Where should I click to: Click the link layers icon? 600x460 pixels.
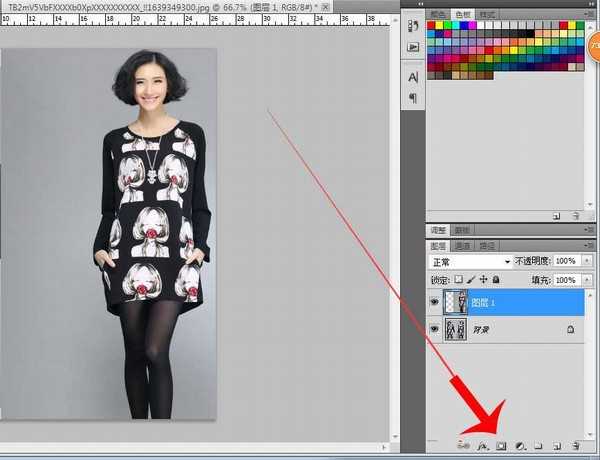[464, 444]
